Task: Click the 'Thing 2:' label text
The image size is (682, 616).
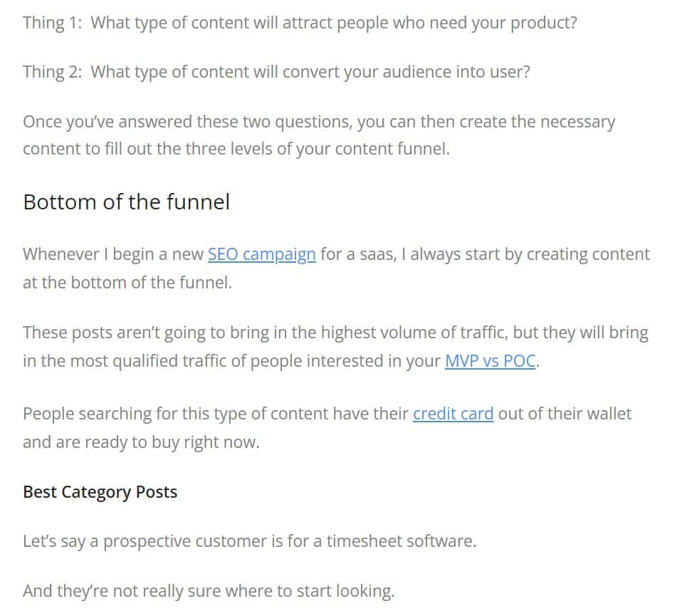Action: [x=52, y=72]
